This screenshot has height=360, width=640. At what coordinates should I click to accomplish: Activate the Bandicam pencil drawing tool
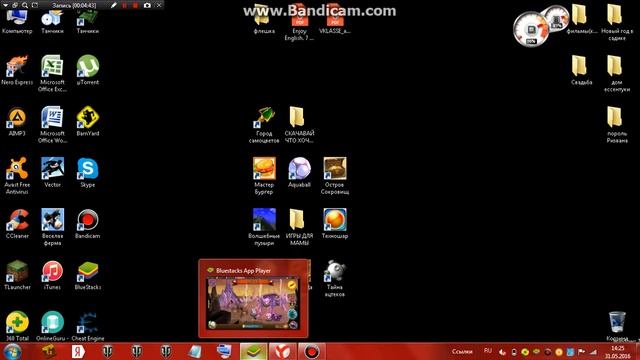pyautogui.click(x=113, y=5)
